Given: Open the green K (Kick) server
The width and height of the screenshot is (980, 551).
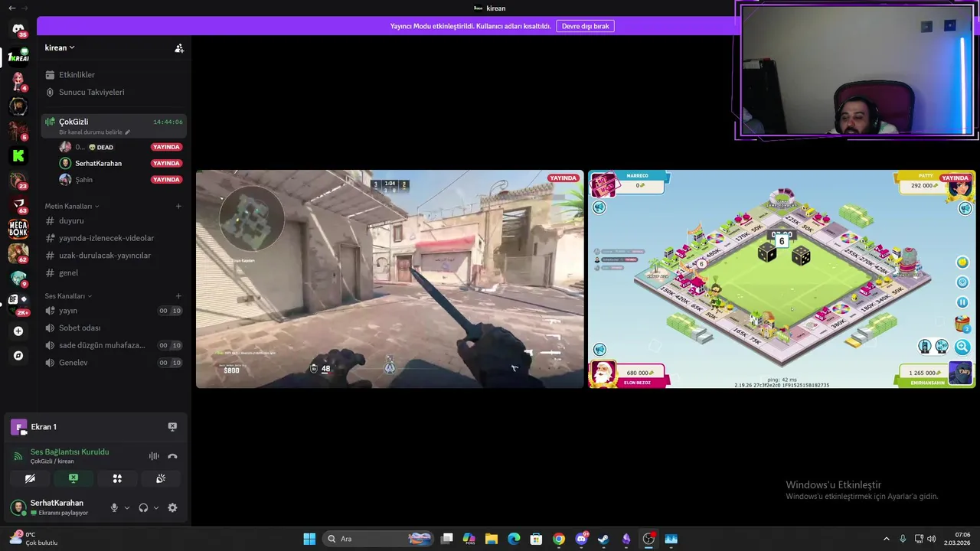Looking at the screenshot, I should point(18,156).
